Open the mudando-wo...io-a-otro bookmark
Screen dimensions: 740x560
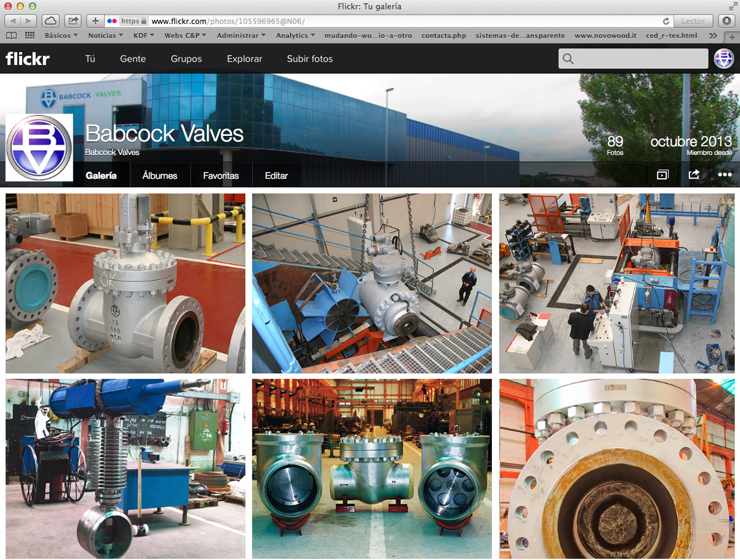coord(368,35)
